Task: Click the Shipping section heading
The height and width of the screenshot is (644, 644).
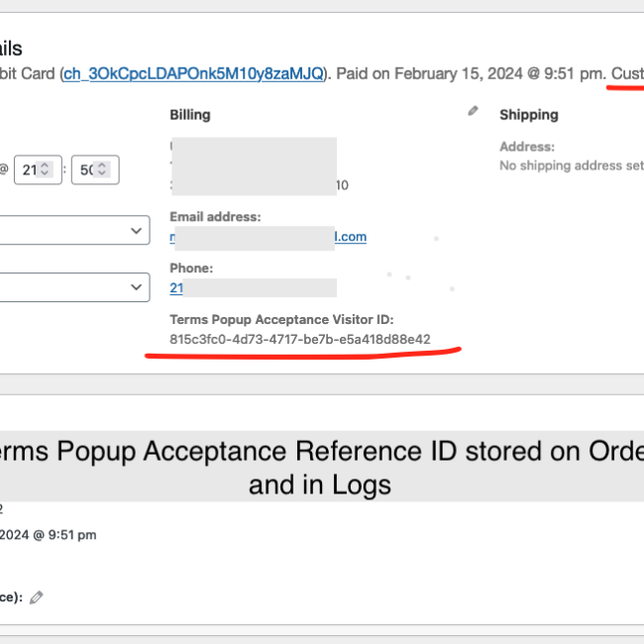Action: click(x=528, y=115)
